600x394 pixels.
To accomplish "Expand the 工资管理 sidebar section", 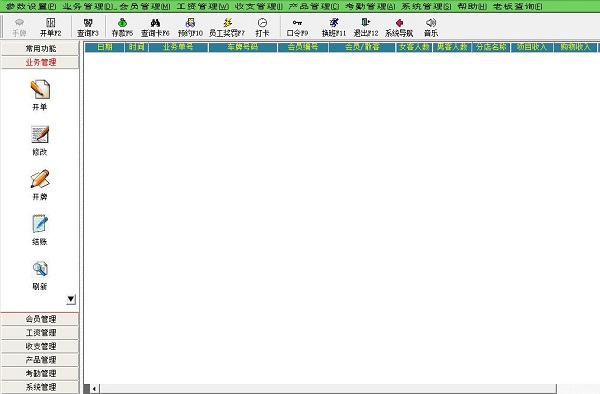I will tap(40, 332).
